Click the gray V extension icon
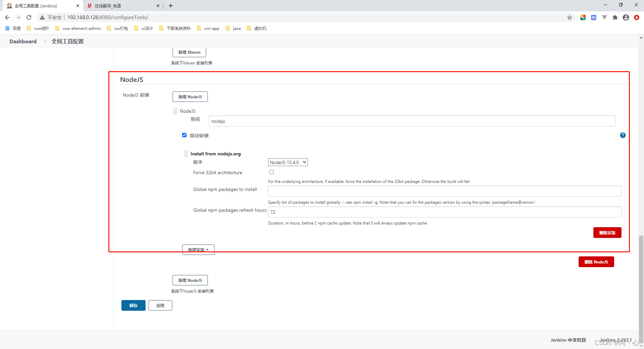Screen dimensions: 644x349 coord(604,17)
